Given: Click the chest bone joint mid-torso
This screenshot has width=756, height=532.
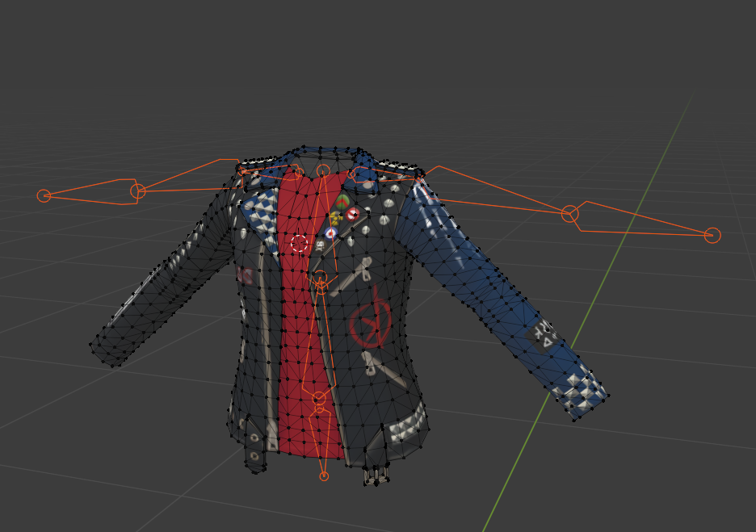Looking at the screenshot, I should tap(321, 278).
